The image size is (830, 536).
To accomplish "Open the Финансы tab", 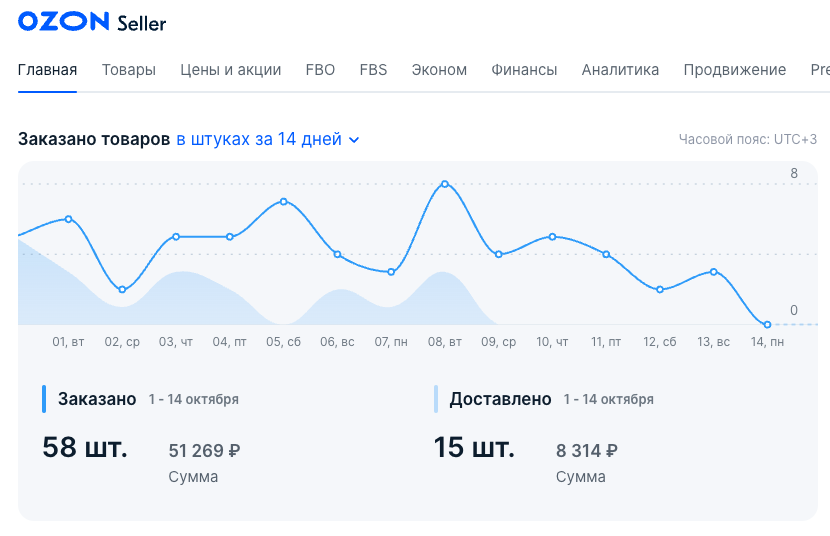I will click(x=524, y=70).
